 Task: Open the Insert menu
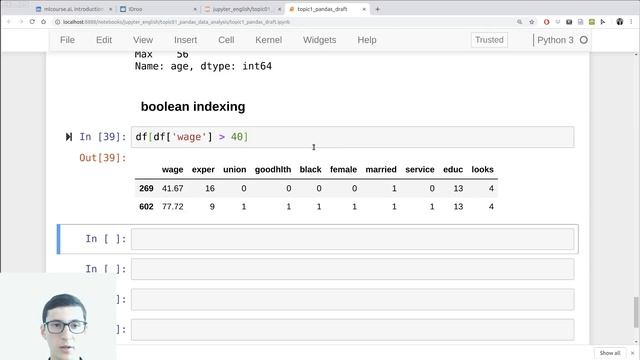click(x=185, y=40)
